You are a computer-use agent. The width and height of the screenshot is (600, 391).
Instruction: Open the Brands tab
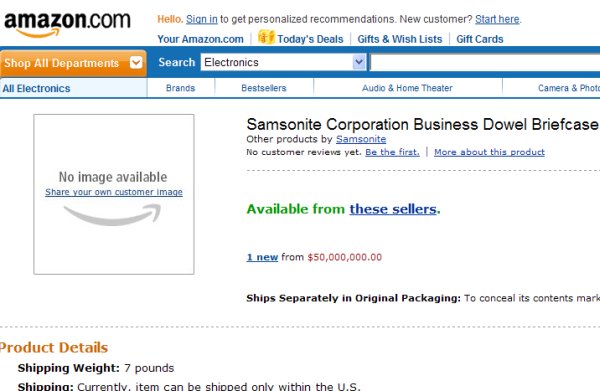point(181,88)
